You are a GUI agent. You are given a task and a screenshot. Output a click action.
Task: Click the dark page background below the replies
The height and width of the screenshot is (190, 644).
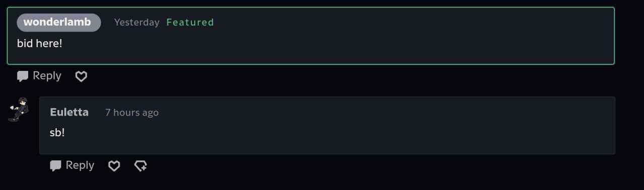click(x=352, y=181)
